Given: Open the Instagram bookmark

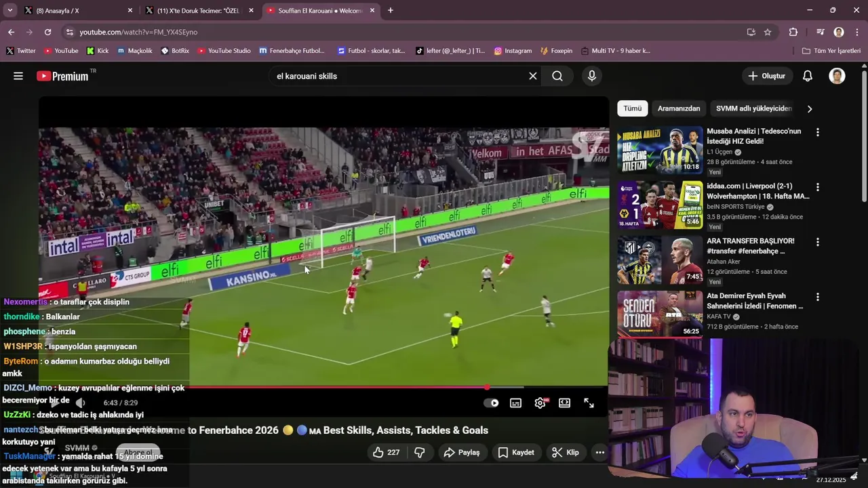Looking at the screenshot, I should pos(513,51).
